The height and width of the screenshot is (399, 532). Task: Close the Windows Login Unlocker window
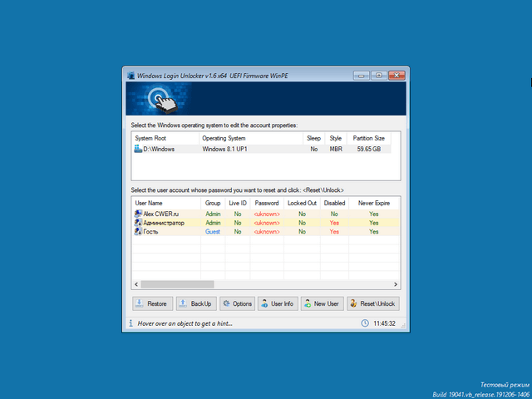pyautogui.click(x=397, y=76)
